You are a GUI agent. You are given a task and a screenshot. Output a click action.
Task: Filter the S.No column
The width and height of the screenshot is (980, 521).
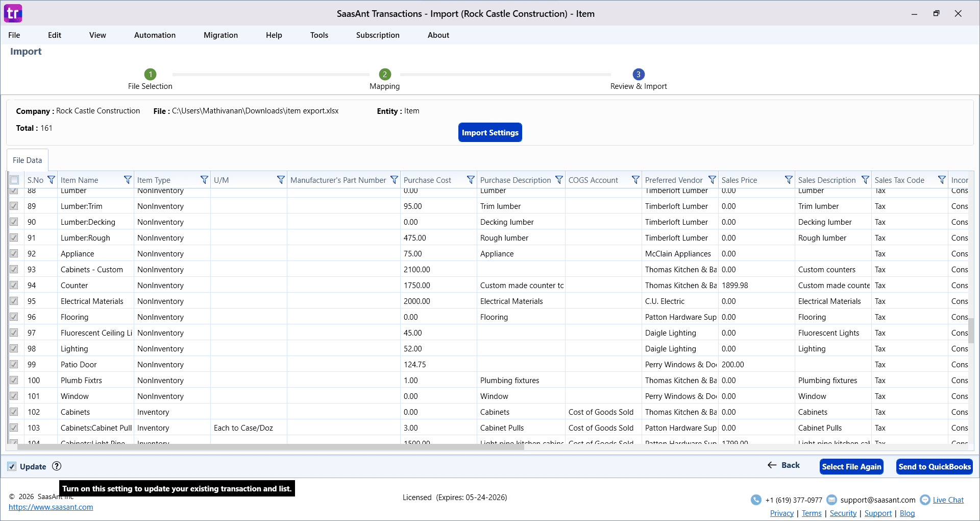51,180
